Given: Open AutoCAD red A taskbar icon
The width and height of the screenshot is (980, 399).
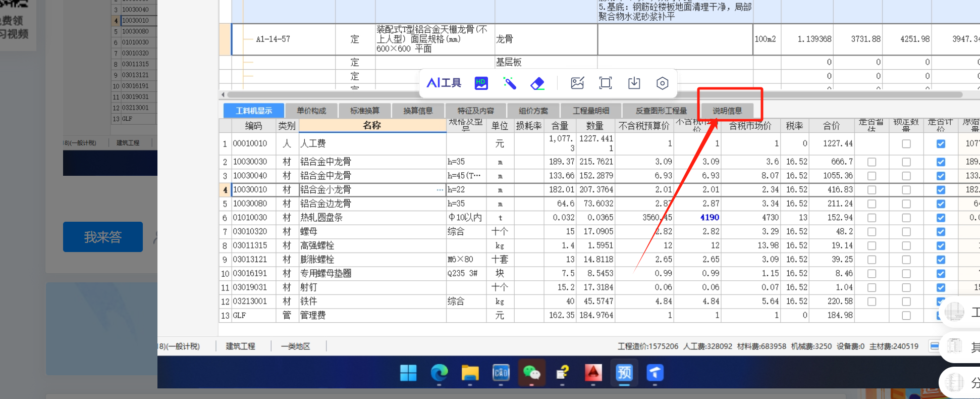Looking at the screenshot, I should pyautogui.click(x=593, y=373).
